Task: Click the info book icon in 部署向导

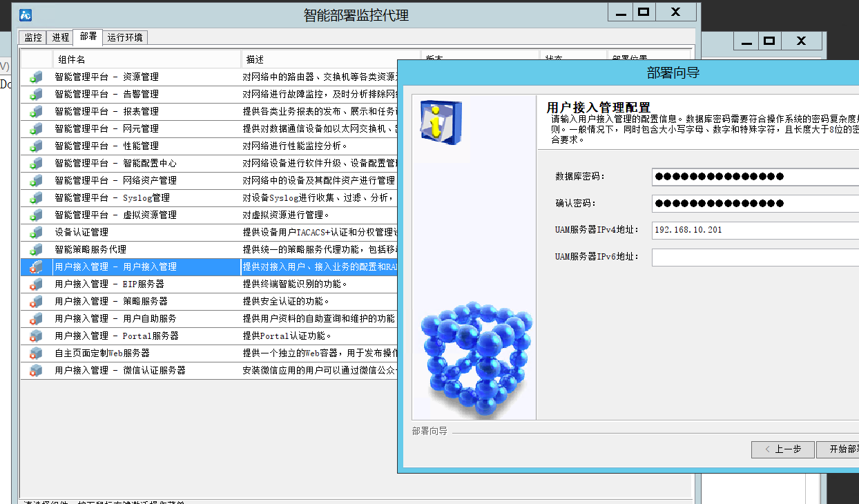Action: [x=441, y=122]
